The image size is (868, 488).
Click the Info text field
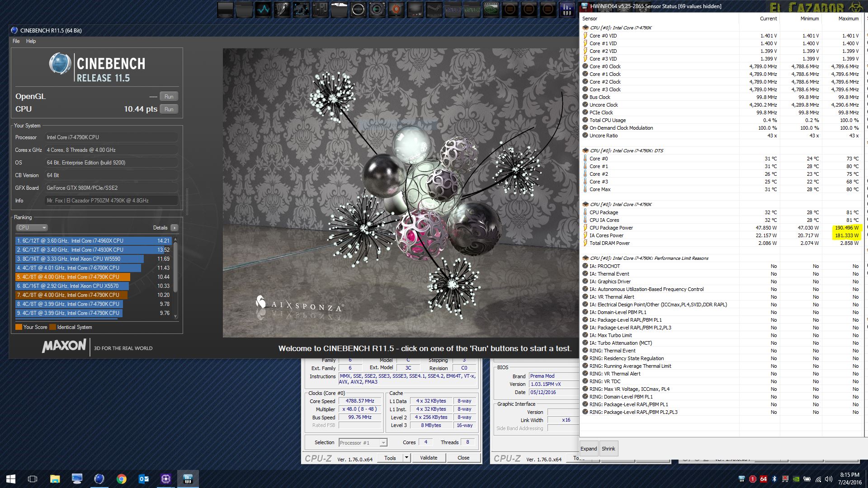click(111, 201)
